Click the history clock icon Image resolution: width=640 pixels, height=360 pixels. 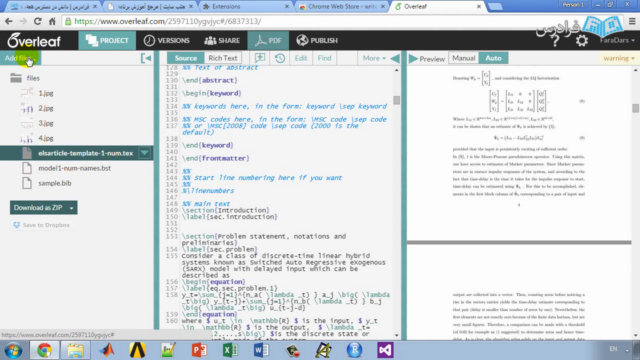[280, 58]
